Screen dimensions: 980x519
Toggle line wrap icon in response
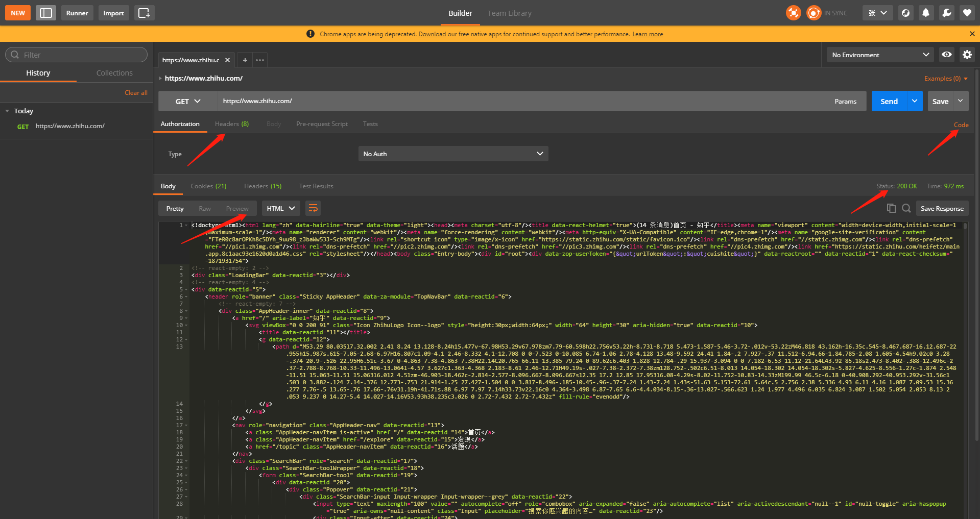click(x=313, y=208)
